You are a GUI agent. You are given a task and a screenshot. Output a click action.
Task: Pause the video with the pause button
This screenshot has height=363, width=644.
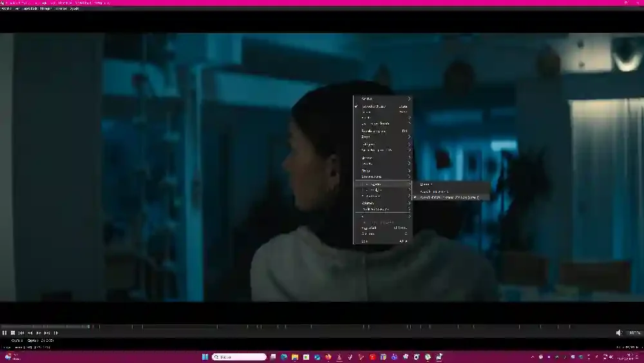pos(5,333)
